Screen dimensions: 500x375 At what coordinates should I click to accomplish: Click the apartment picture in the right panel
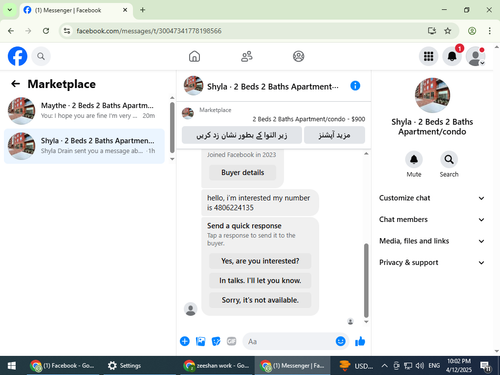tap(432, 95)
